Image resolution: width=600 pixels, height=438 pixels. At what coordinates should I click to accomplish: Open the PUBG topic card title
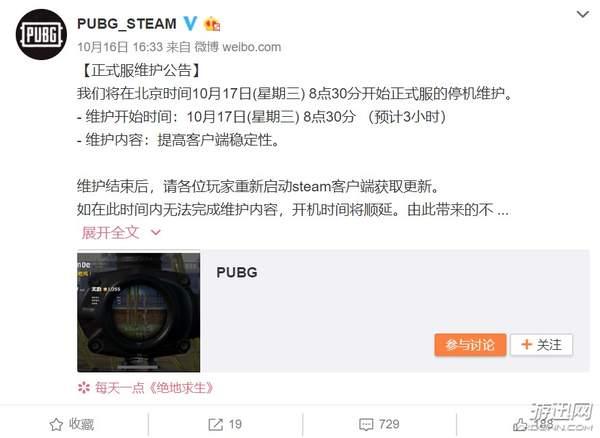click(237, 272)
